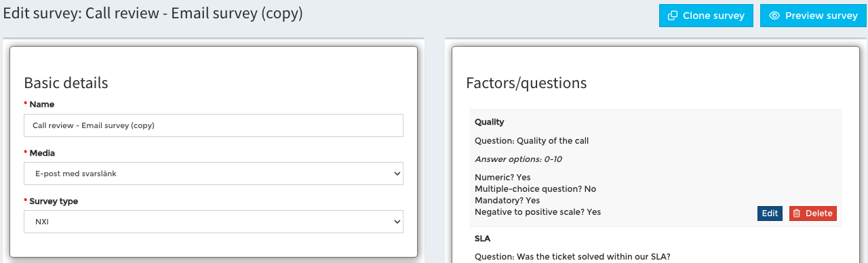Screen dimensions: 868x263
Task: Click the clone icon in the Clone survey button
Action: 673,16
